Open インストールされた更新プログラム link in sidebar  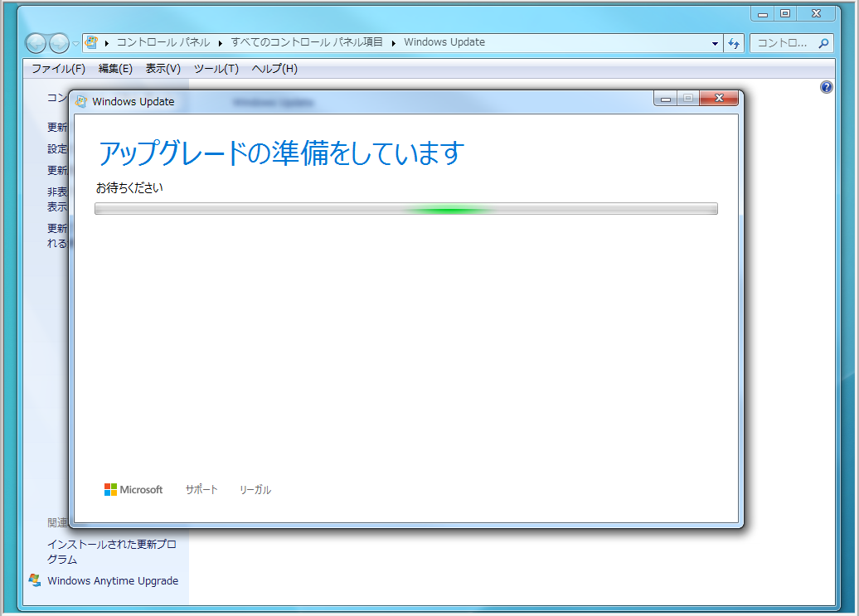[x=112, y=551]
